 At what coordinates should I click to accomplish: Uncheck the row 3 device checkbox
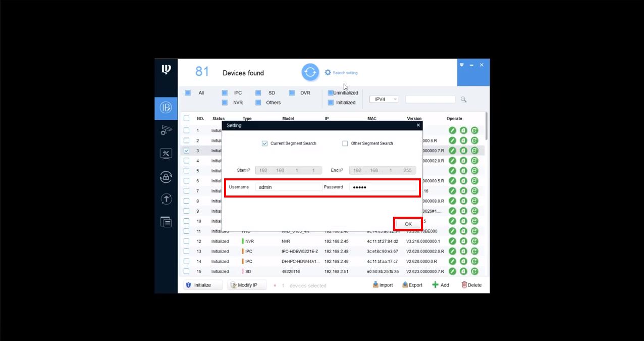coord(186,151)
